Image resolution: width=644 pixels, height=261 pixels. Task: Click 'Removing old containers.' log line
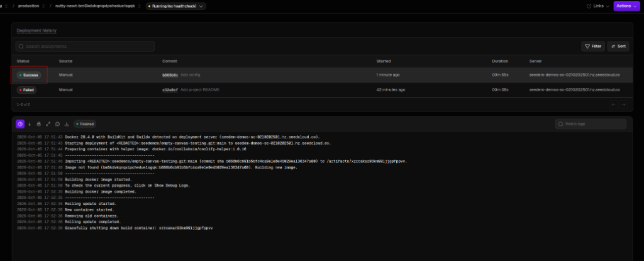(92, 216)
